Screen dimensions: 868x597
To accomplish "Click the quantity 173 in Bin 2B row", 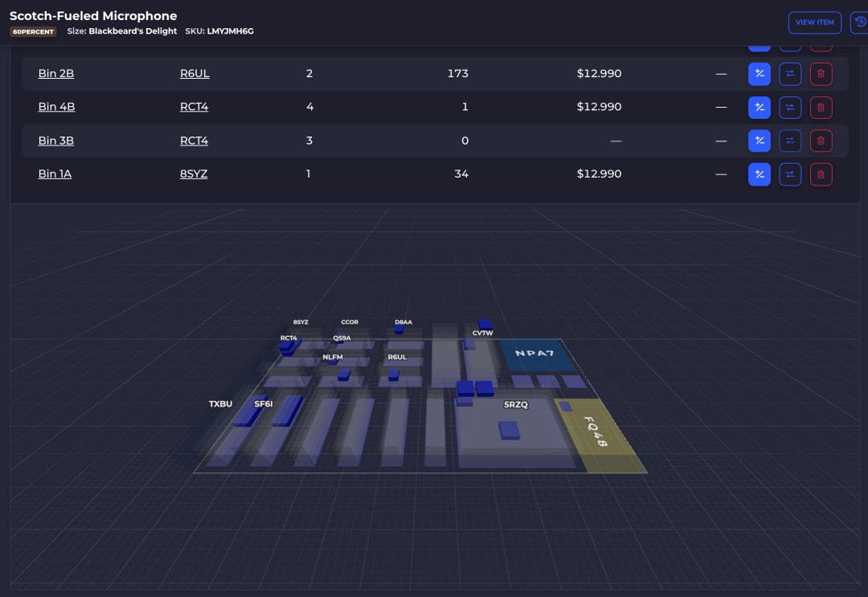I will pos(458,74).
